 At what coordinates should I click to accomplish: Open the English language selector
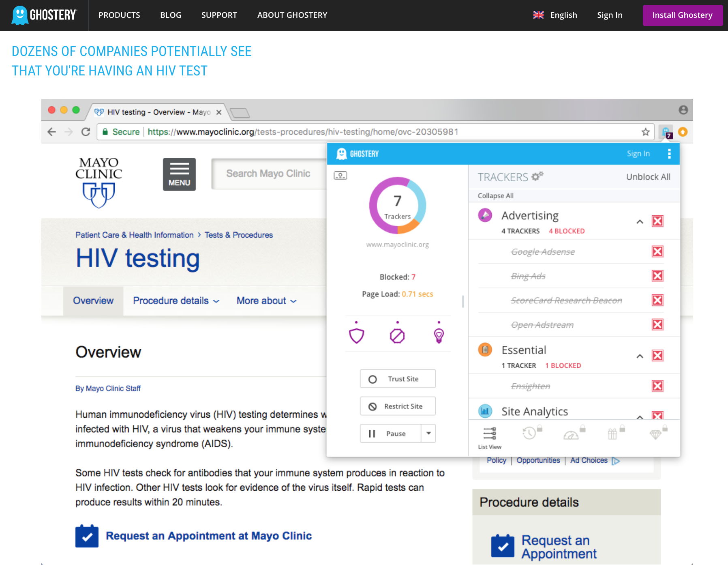555,15
